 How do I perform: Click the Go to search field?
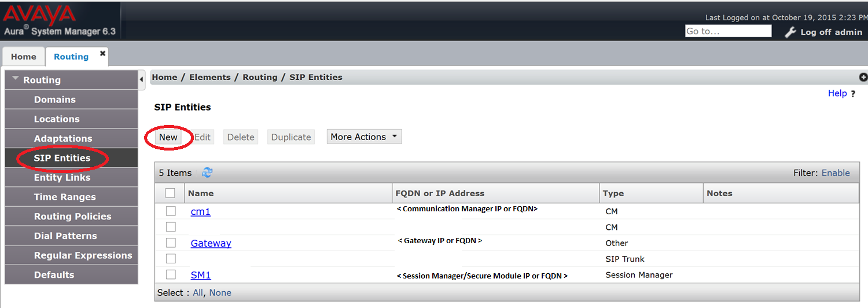click(x=728, y=31)
